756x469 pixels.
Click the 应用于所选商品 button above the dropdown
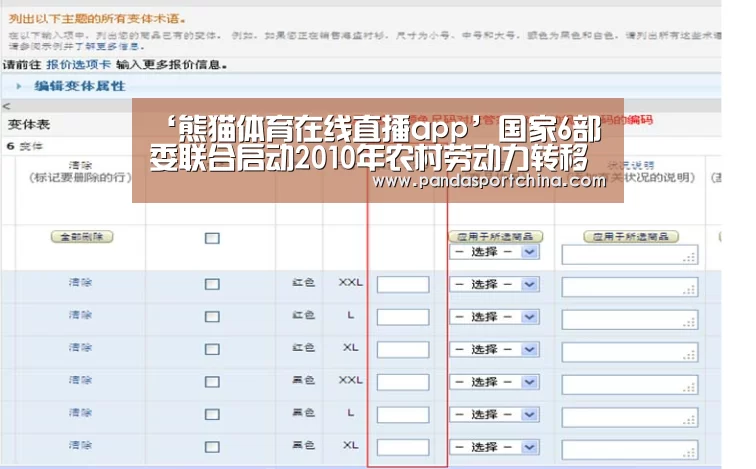496,236
